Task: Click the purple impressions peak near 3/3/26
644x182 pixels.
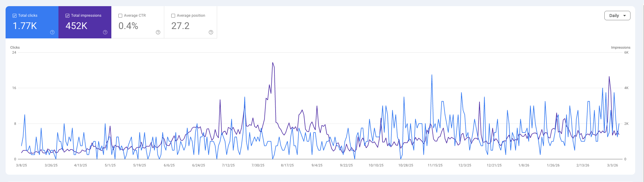Action: tap(609, 77)
